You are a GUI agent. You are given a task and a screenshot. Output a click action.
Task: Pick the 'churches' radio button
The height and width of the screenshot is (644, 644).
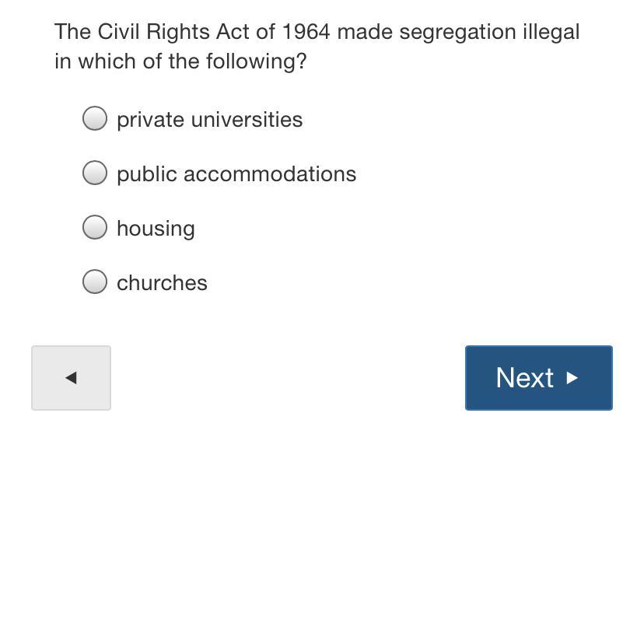pyautogui.click(x=95, y=282)
